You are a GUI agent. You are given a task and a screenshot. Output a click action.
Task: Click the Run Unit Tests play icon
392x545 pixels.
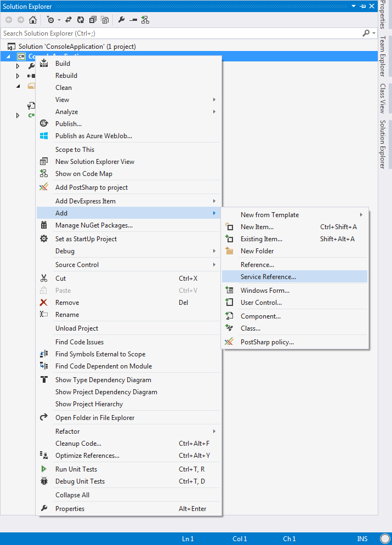point(44,469)
